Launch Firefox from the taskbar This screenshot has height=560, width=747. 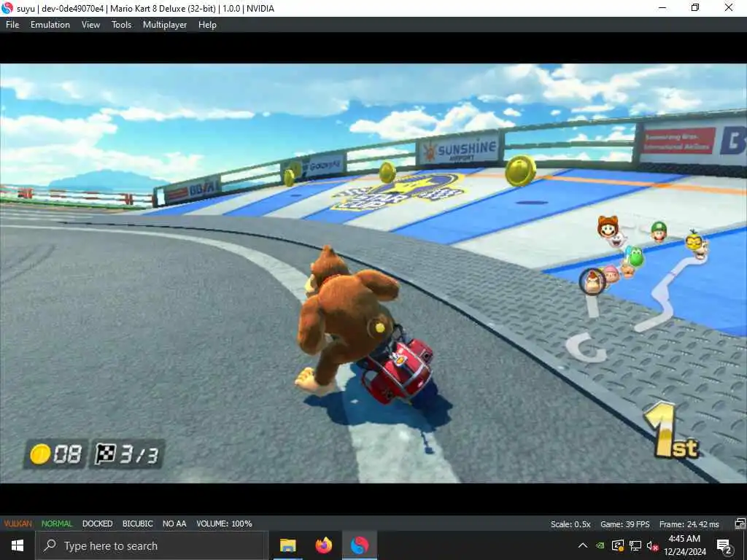(324, 545)
